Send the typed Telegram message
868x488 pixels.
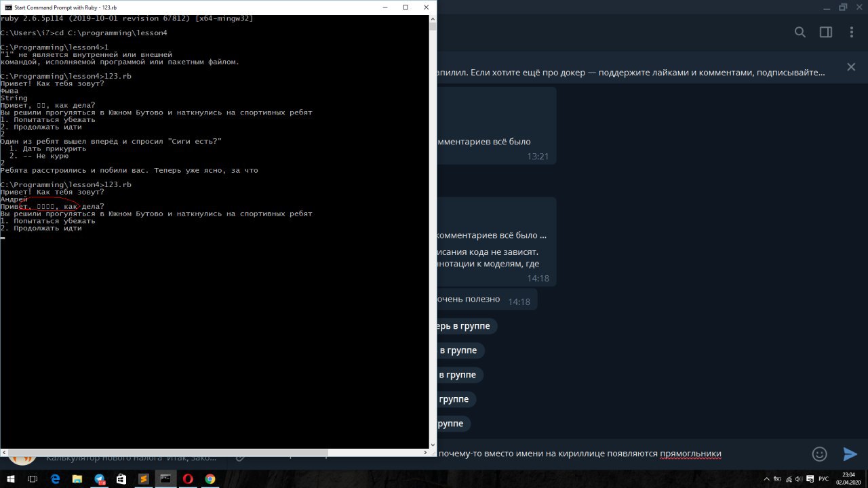tap(850, 454)
